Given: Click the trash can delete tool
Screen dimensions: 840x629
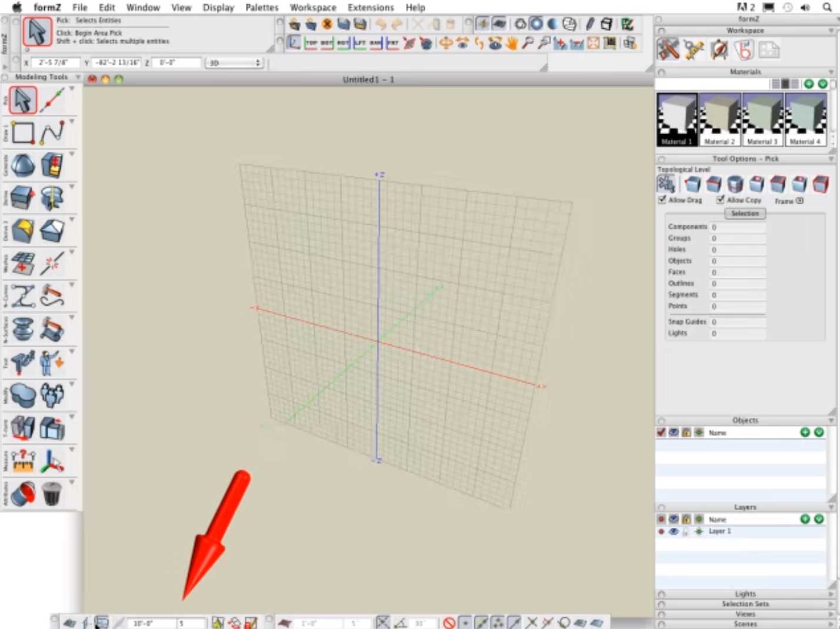Looking at the screenshot, I should 52,493.
